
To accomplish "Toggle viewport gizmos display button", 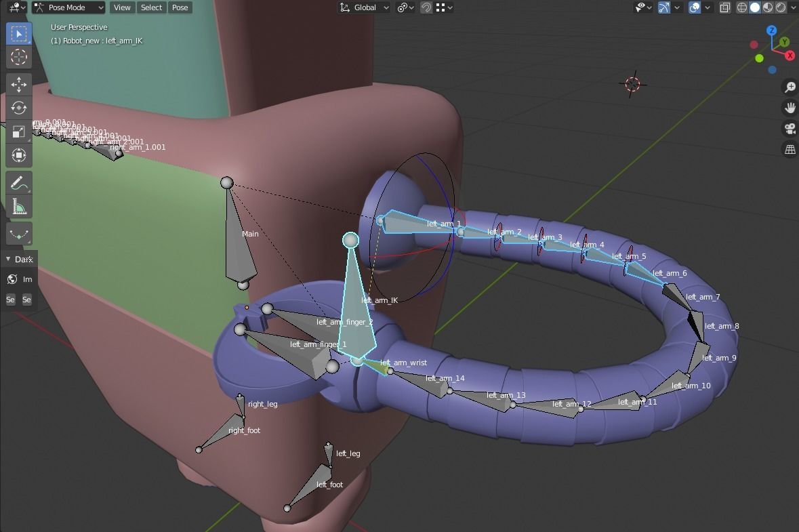I will point(663,7).
